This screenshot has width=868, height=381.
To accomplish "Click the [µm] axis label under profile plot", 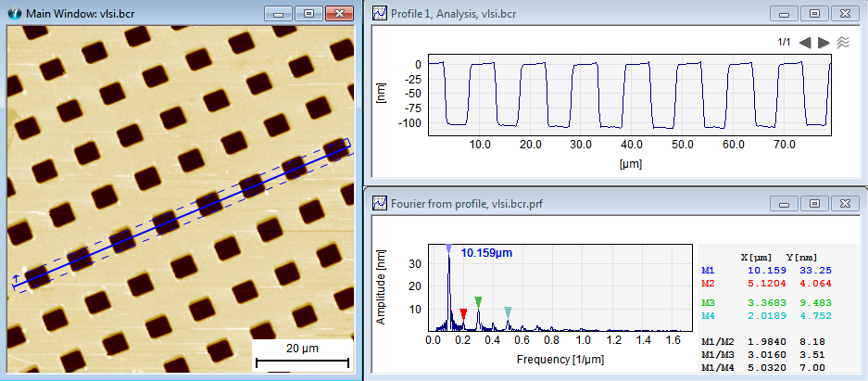I will (x=631, y=164).
